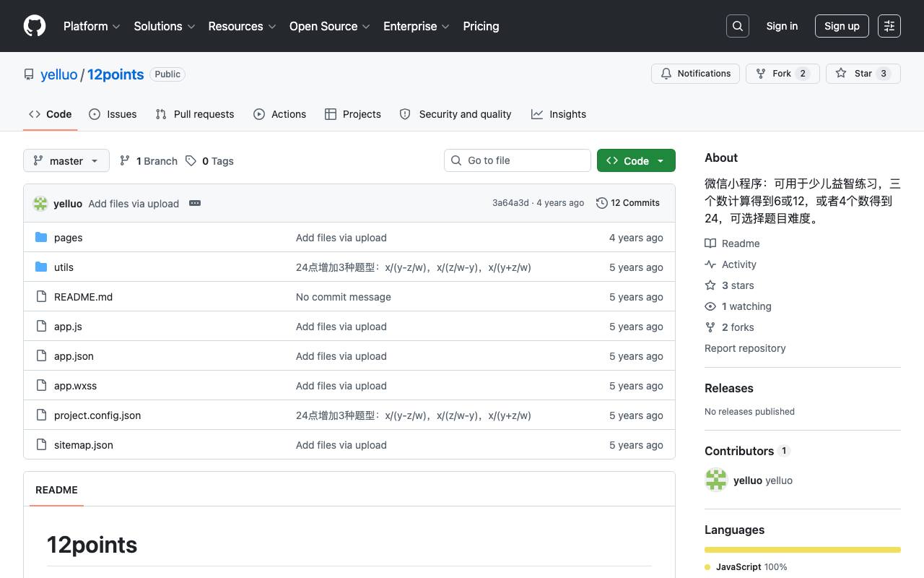Open the master branch selector dropdown

(x=66, y=160)
